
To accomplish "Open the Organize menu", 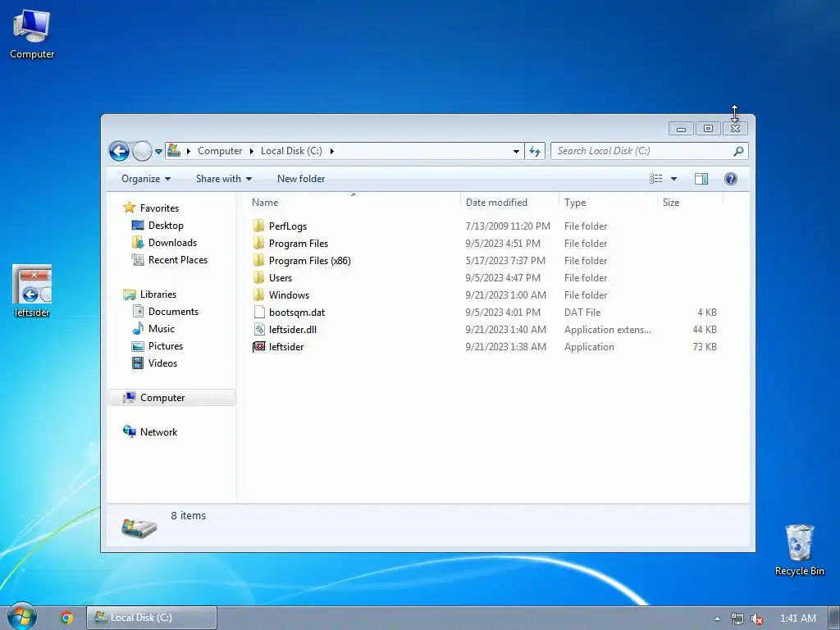I will coord(146,179).
